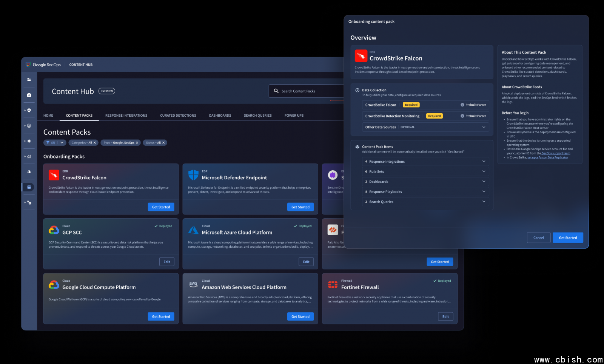Click the Google Cloud Compute Platform logo
Screen dimensions: 604x364
pyautogui.click(x=54, y=284)
